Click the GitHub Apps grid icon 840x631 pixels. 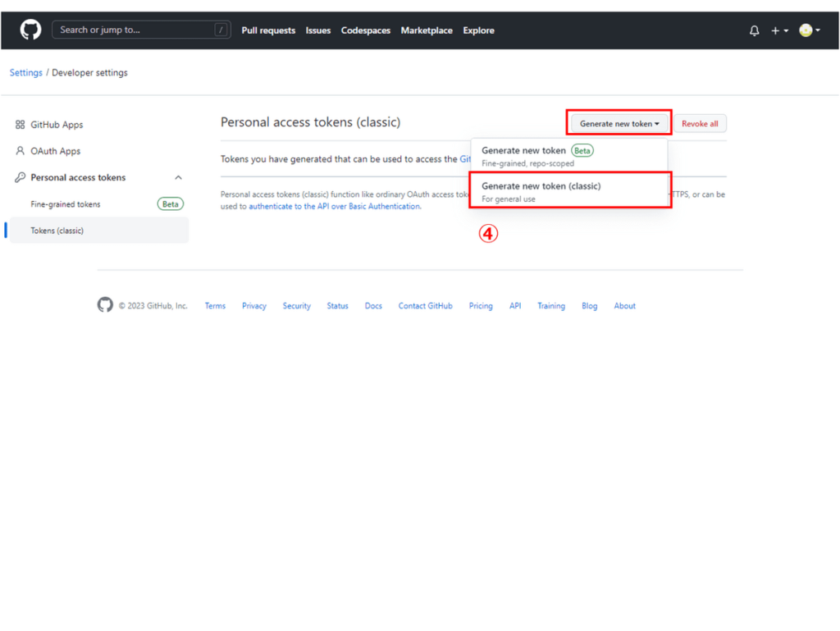(x=20, y=124)
